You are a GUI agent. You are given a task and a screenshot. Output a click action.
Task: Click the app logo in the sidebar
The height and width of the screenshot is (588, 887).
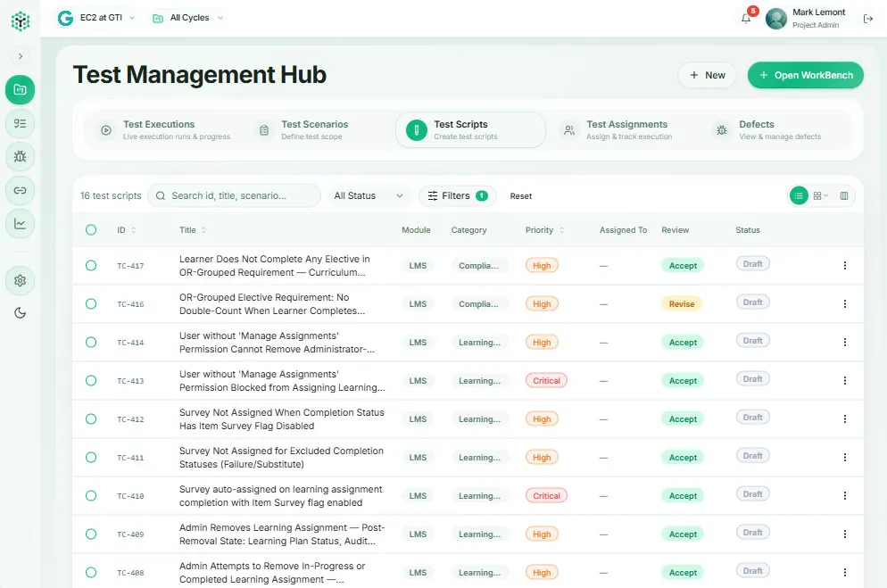(x=21, y=21)
